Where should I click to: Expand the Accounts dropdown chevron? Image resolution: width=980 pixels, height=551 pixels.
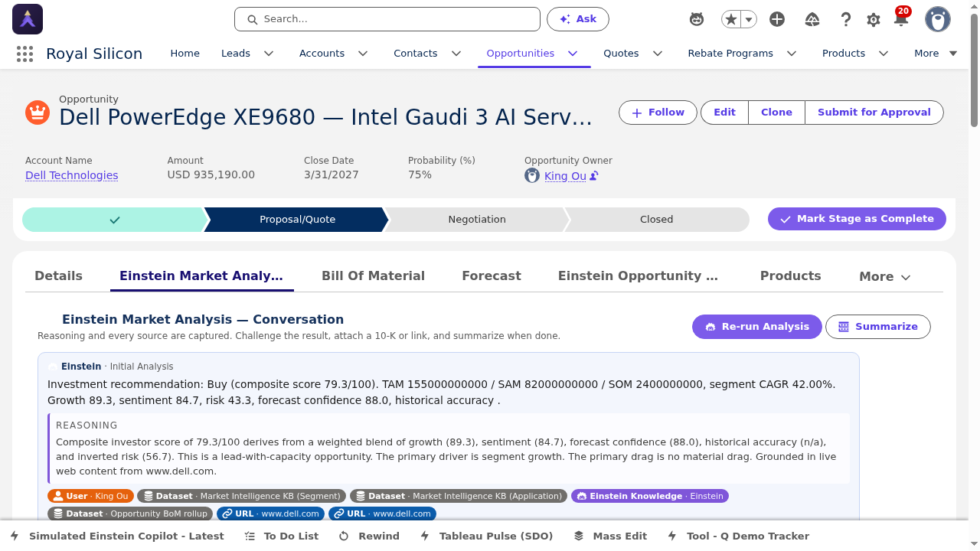[x=363, y=54]
